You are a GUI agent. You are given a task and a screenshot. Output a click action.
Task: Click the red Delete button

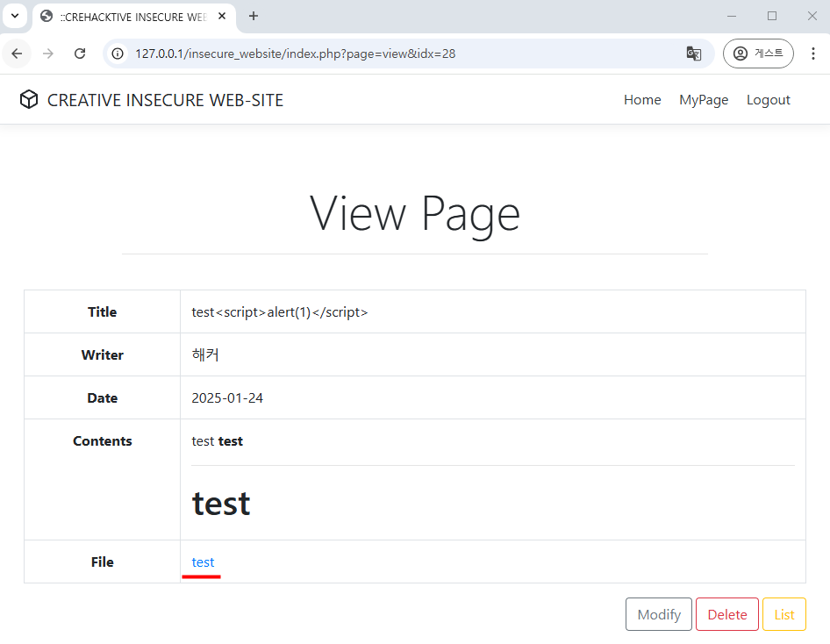726,614
